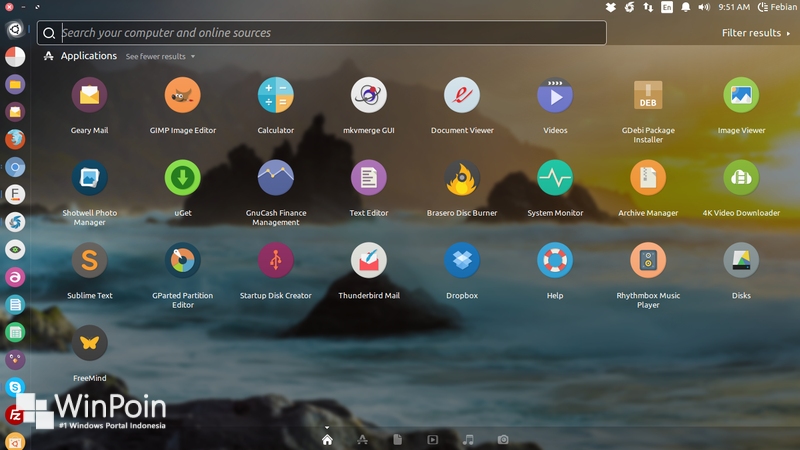Open the network connection indicator

pyautogui.click(x=648, y=7)
